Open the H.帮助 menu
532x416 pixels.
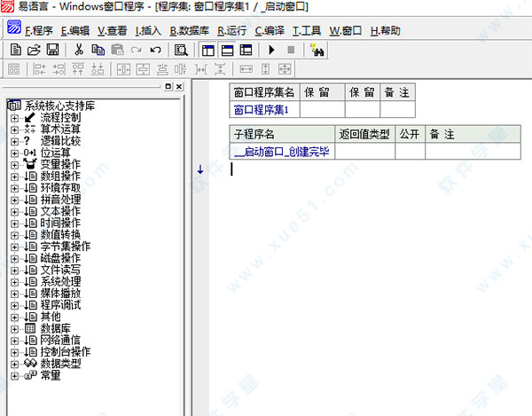coord(385,31)
